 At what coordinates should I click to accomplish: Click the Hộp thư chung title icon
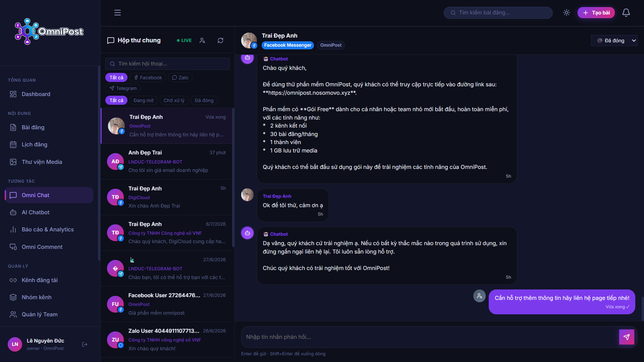(111, 41)
